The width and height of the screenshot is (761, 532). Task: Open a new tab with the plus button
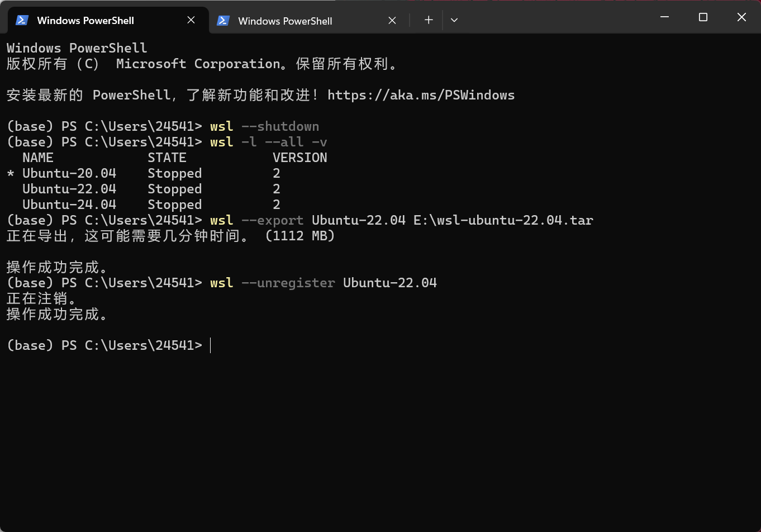pyautogui.click(x=429, y=20)
